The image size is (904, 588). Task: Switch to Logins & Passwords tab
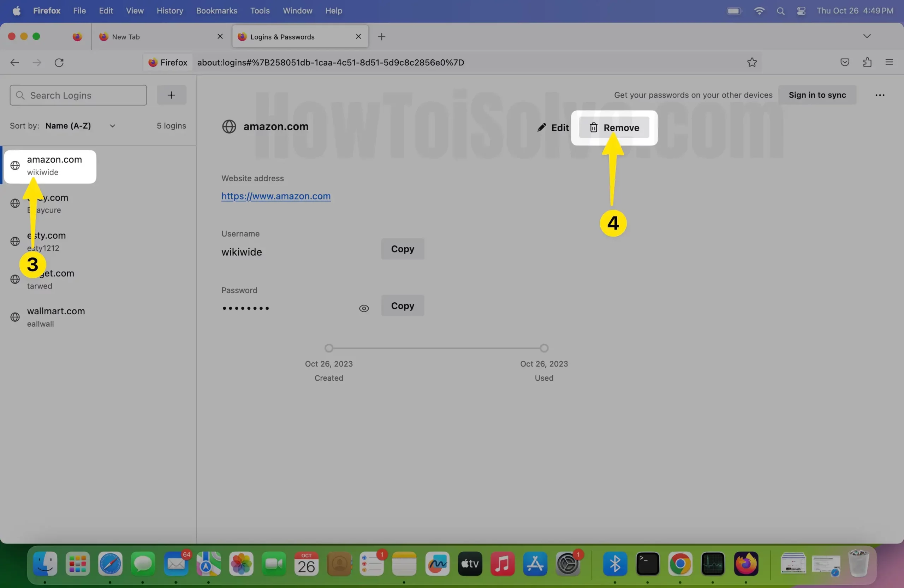coord(300,37)
